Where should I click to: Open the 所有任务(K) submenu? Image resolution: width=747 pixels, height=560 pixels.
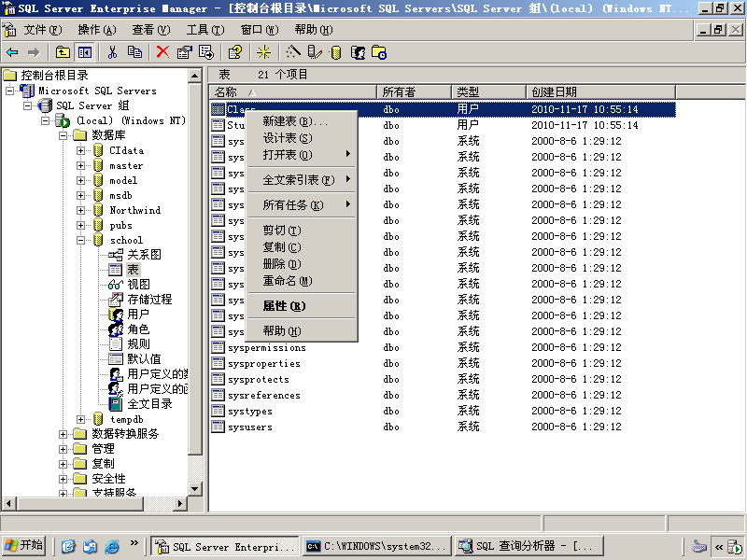(301, 205)
